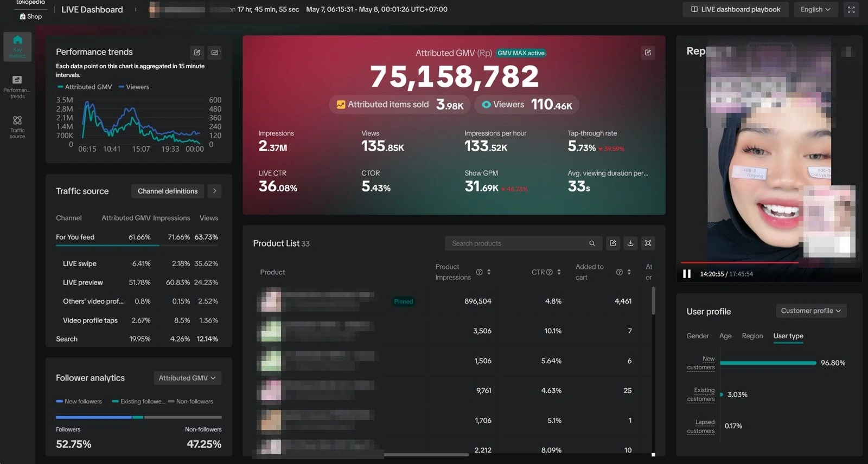Switch to Age tab in User profile

point(725,336)
